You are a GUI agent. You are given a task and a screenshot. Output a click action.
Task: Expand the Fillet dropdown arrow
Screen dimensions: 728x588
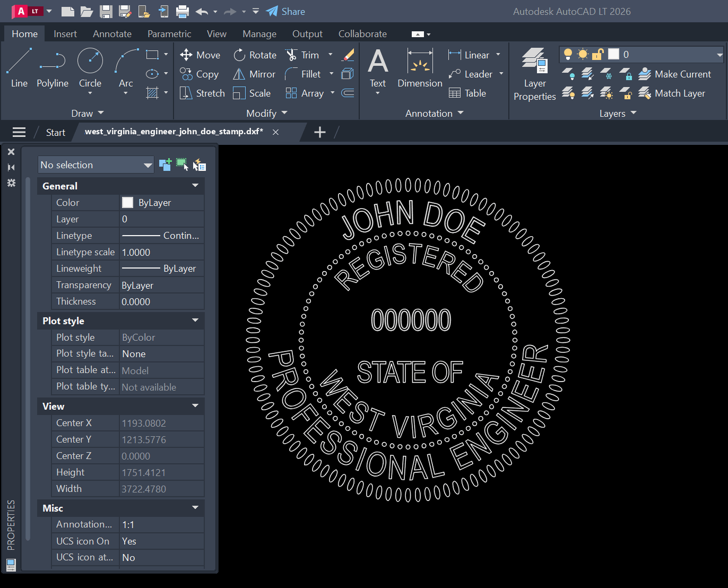click(332, 74)
